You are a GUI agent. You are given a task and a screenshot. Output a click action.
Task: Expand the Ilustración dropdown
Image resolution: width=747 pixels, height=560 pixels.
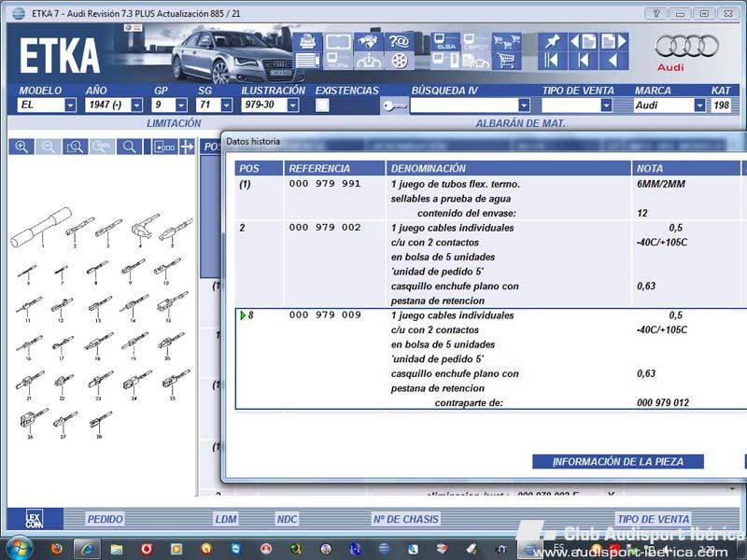(293, 105)
